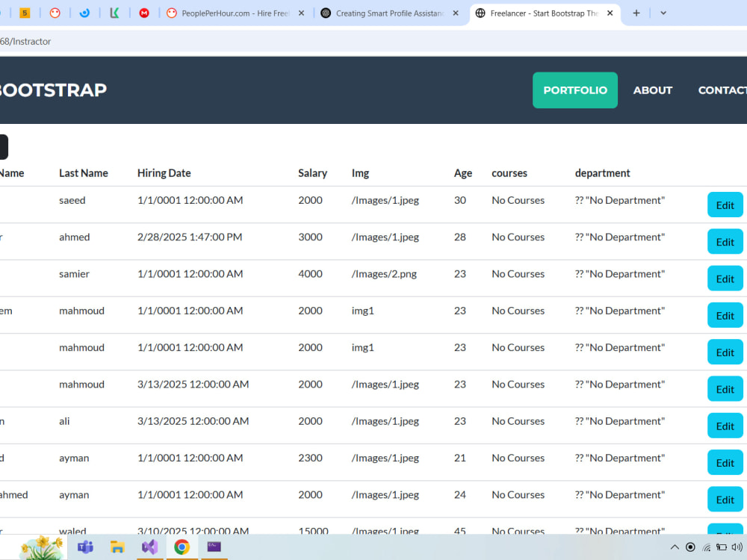747x560 pixels.
Task: Select the age value "28"
Action: [x=459, y=237]
